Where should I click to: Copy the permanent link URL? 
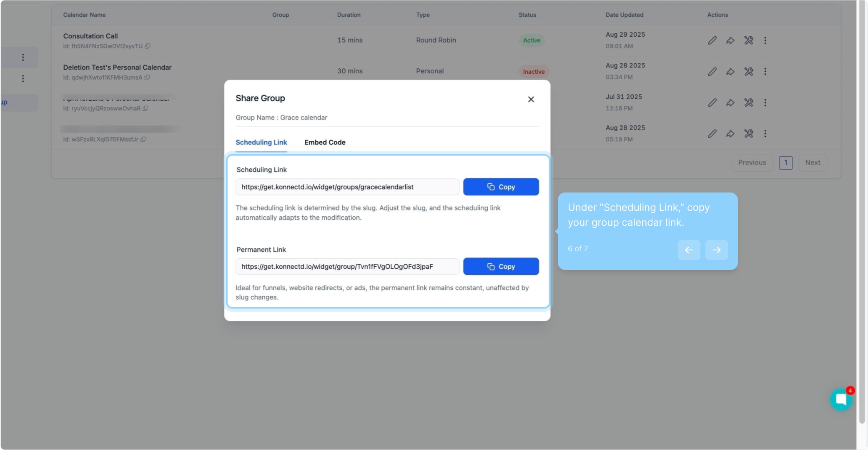click(501, 267)
